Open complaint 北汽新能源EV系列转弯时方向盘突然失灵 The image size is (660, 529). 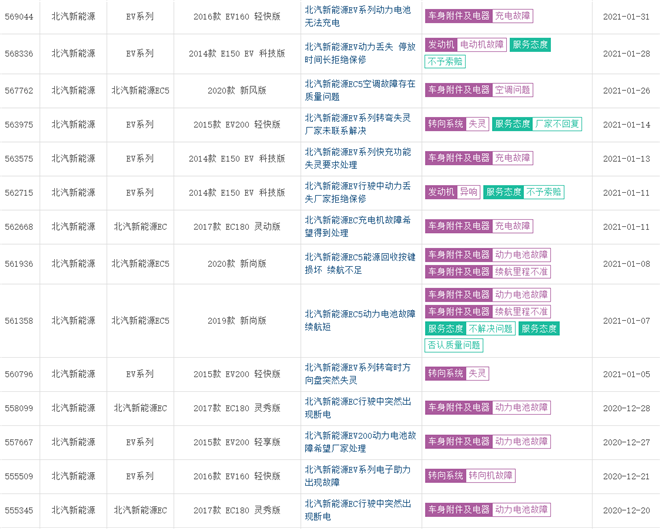point(358,374)
